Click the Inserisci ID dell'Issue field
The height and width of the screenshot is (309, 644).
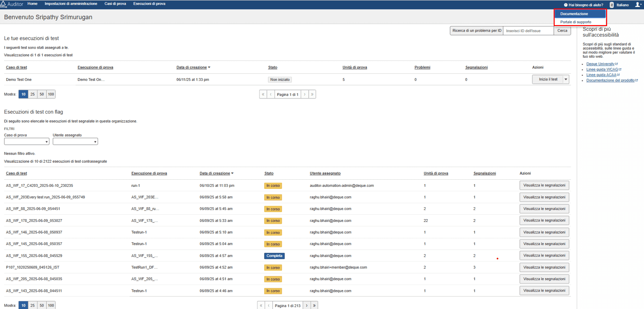[x=528, y=31]
